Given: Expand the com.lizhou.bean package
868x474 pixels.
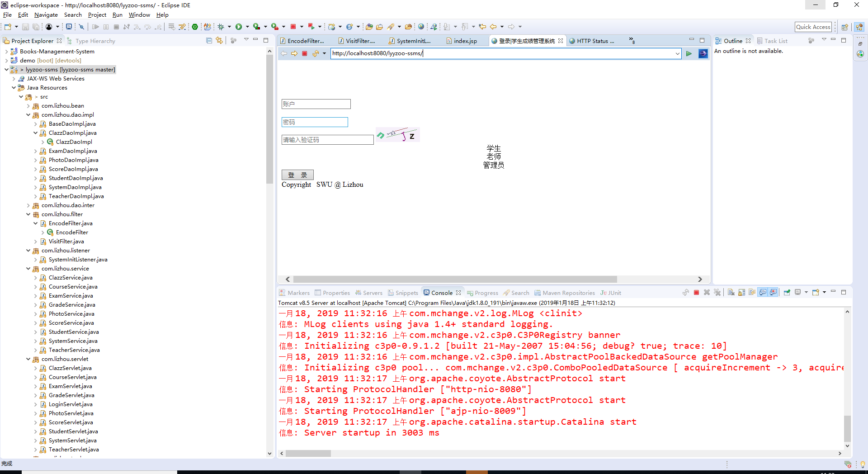Looking at the screenshot, I should point(28,105).
